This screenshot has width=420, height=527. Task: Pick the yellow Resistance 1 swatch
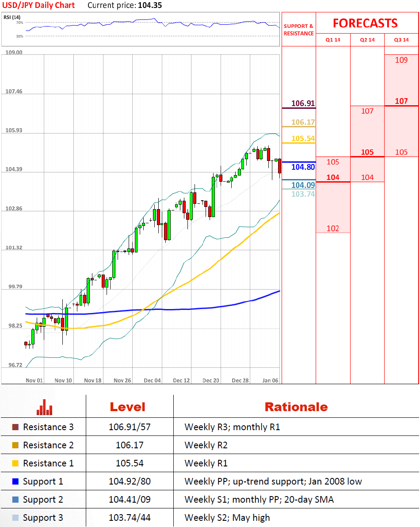pos(15,463)
